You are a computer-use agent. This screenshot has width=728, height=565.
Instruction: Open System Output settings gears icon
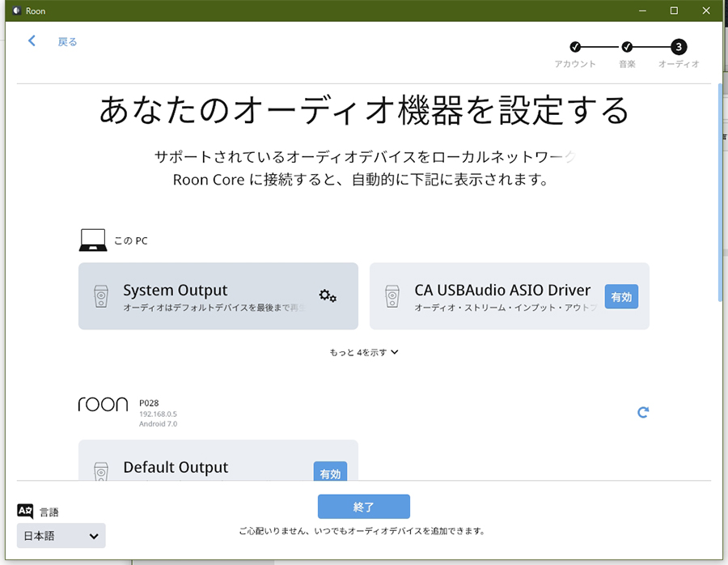(328, 296)
